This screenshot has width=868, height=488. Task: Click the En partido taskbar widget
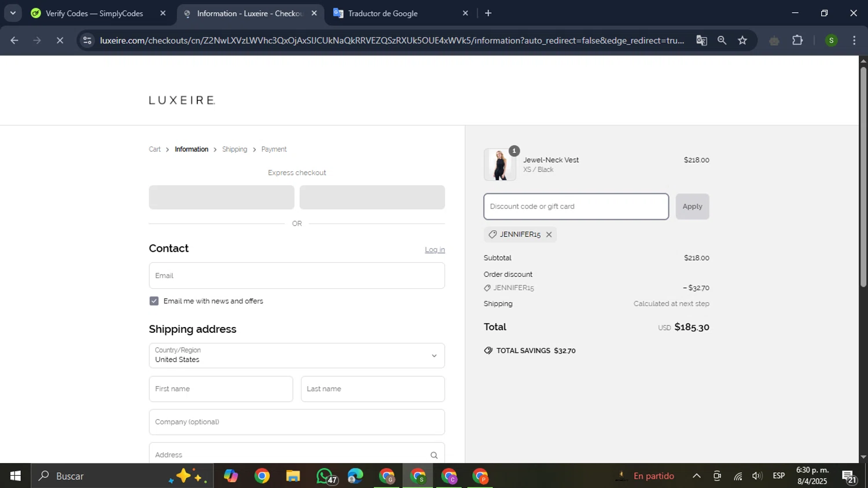646,476
